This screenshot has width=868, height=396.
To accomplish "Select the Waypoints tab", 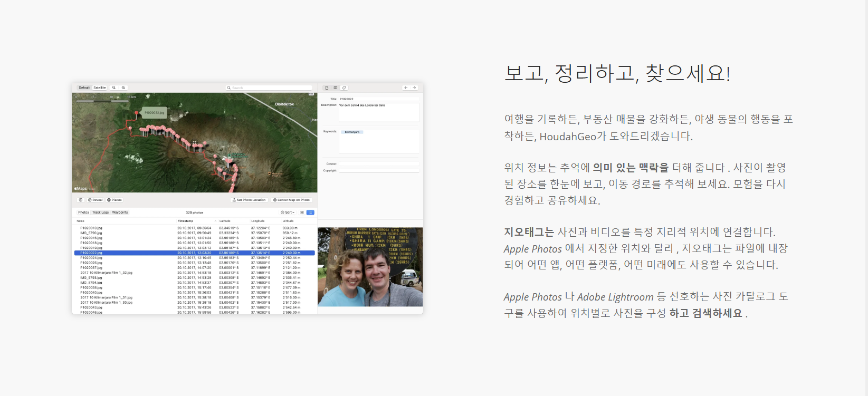I will point(120,213).
